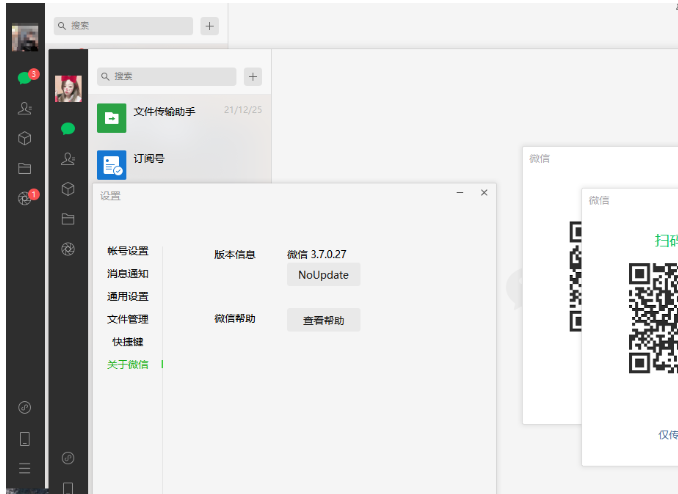Click 21/12/25 date on File Transfer chat

tap(243, 110)
